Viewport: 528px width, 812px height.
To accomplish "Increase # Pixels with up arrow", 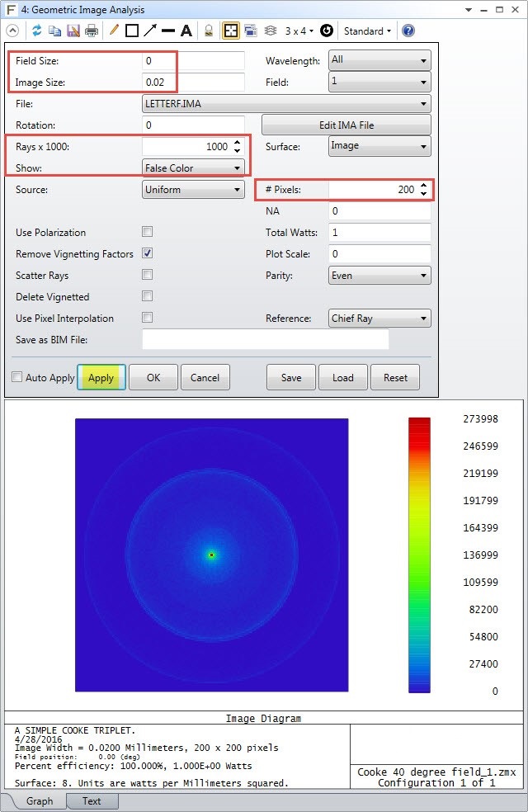I will (424, 186).
